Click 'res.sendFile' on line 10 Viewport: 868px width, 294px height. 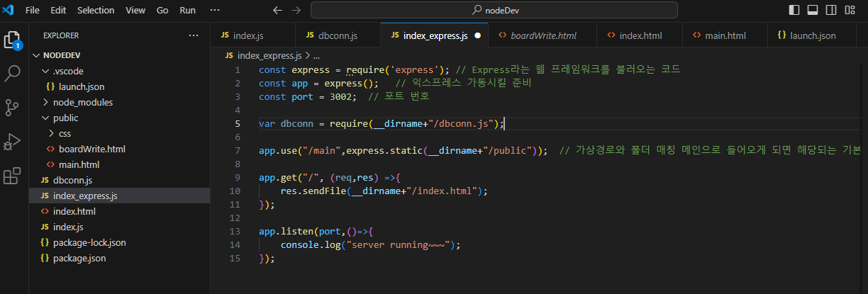click(314, 191)
